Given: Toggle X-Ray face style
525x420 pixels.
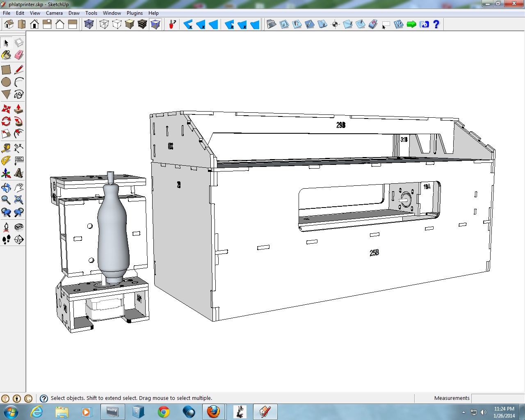Looking at the screenshot, I should coord(89,25).
